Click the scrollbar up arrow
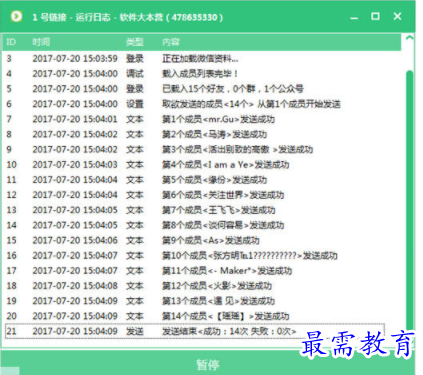 pos(409,38)
